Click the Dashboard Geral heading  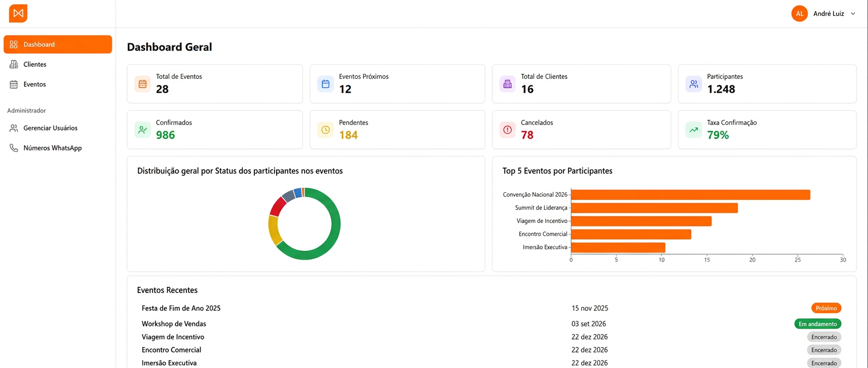click(169, 47)
